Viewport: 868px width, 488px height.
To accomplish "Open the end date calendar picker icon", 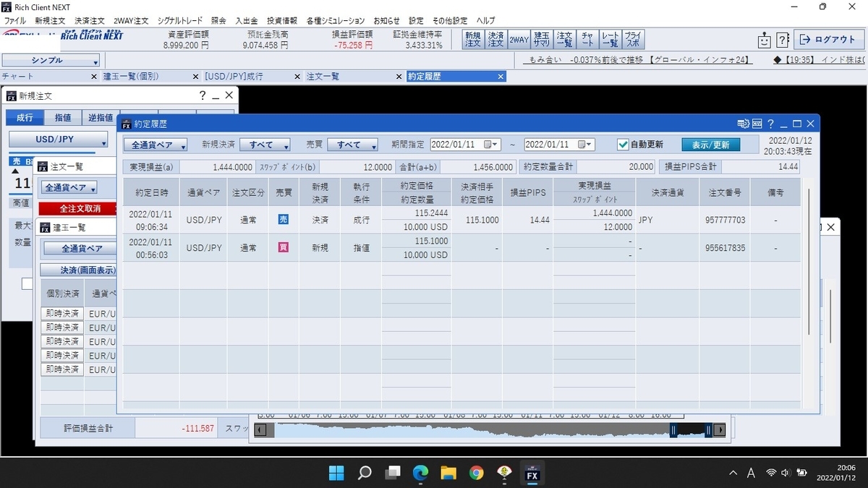I will pos(586,145).
